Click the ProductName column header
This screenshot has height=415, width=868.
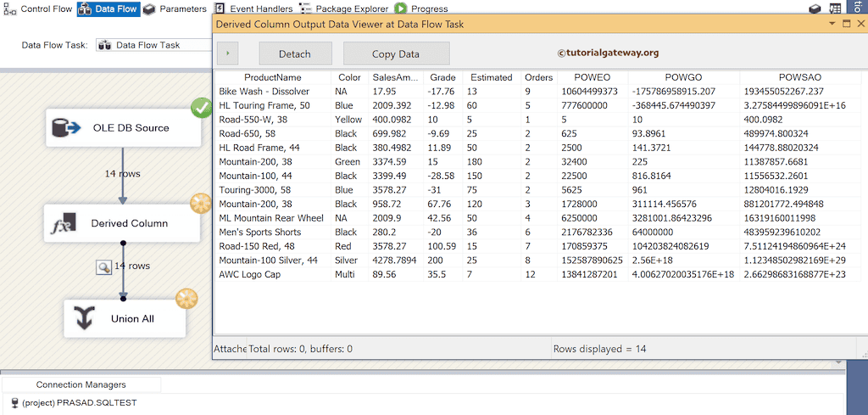[x=273, y=77]
